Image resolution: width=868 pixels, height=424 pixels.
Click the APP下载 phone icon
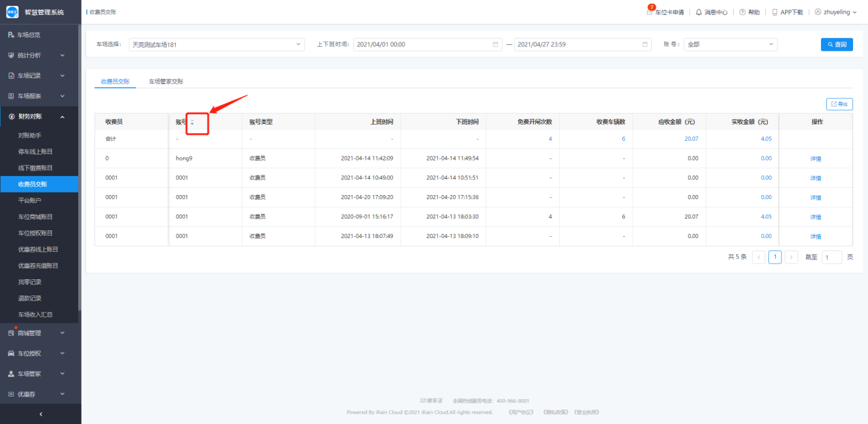[775, 12]
